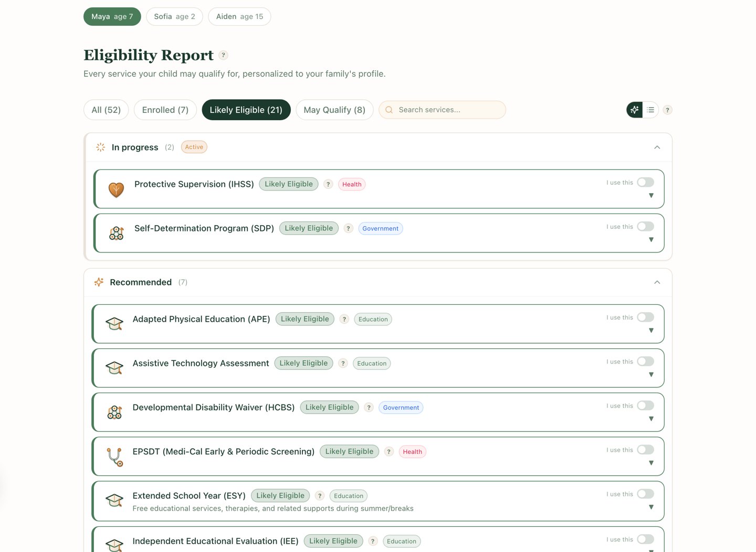Open the Extended School Year (ESY) title
The width and height of the screenshot is (756, 552).
(x=189, y=496)
